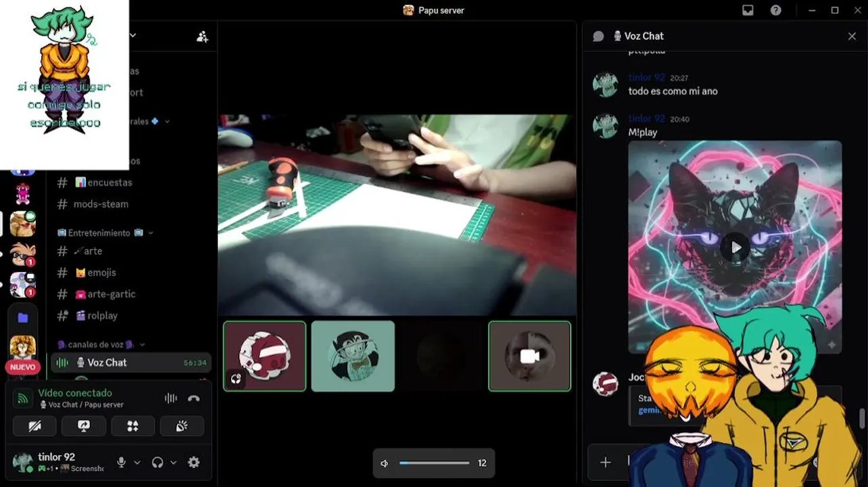Open noise suppression waveform icon
This screenshot has height=487, width=868.
(x=171, y=398)
